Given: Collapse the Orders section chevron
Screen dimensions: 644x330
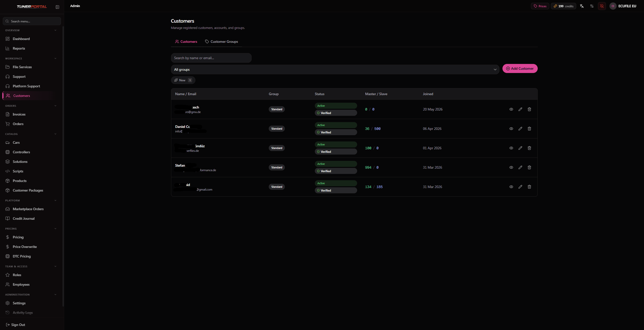Looking at the screenshot, I should tap(55, 106).
